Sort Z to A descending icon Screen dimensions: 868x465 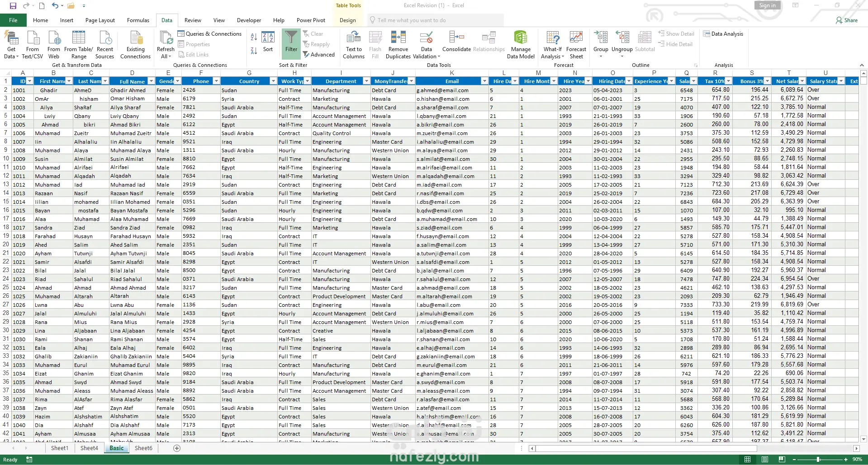coord(254,51)
